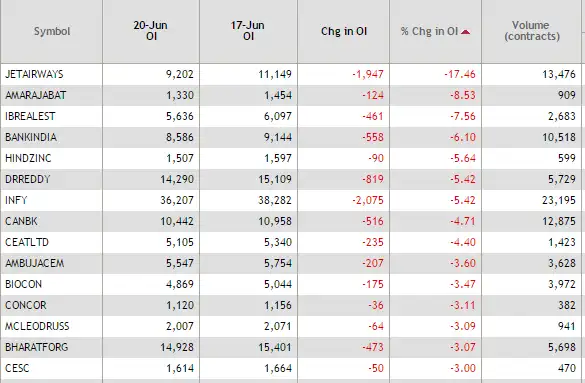Select the CANBK symbol
Screen dimensions: 585x383
21,221
